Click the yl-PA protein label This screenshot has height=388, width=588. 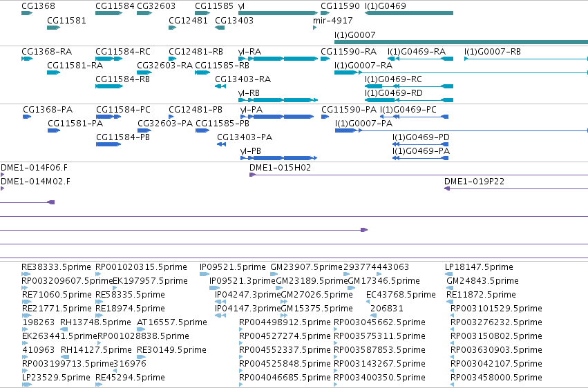click(x=252, y=110)
